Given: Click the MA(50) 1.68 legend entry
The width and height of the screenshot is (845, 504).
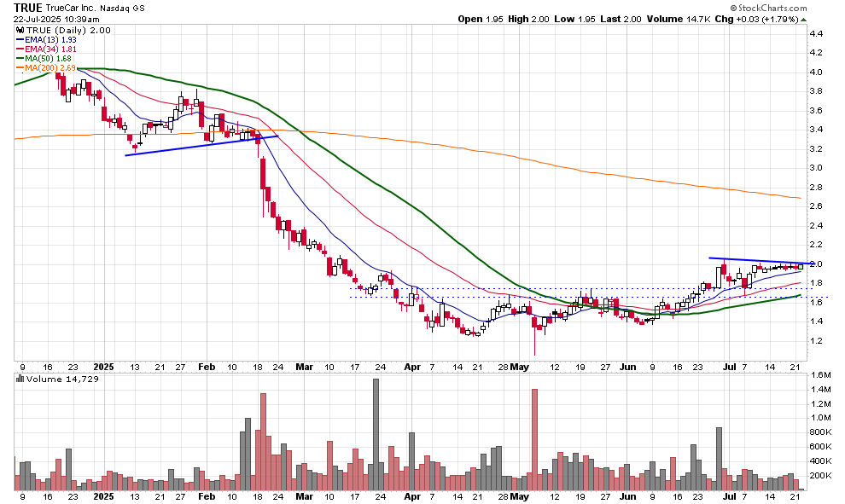Looking at the screenshot, I should pyautogui.click(x=48, y=58).
